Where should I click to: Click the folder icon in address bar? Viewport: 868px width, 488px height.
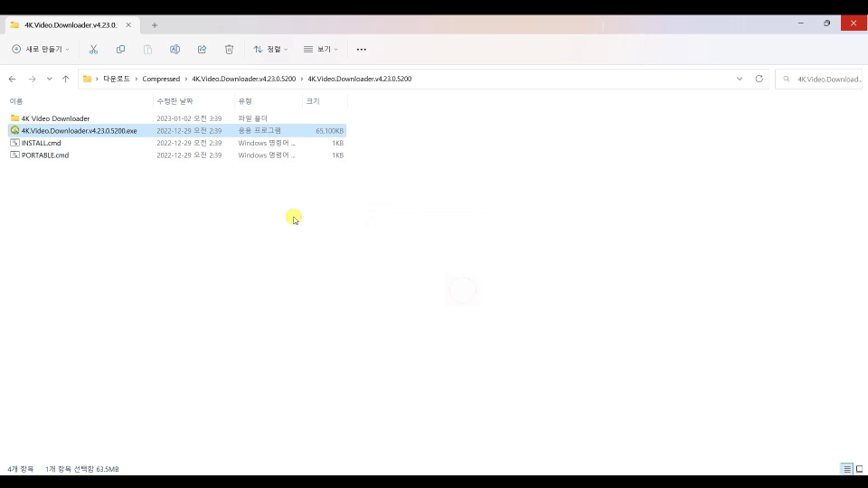click(87, 79)
